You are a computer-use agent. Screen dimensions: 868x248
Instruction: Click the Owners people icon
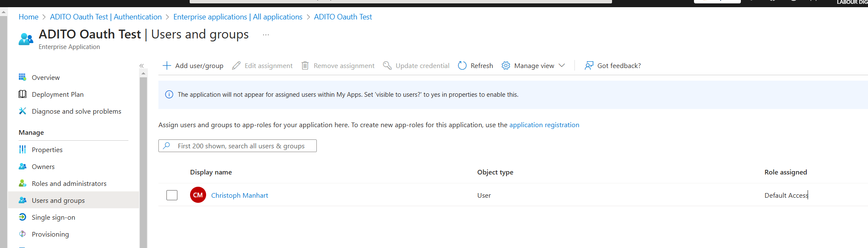click(x=22, y=166)
